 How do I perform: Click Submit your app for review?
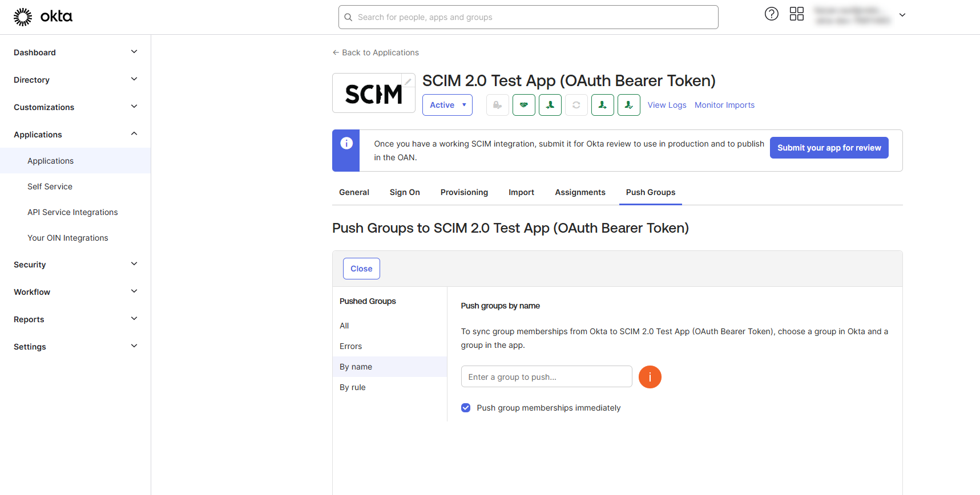(829, 148)
